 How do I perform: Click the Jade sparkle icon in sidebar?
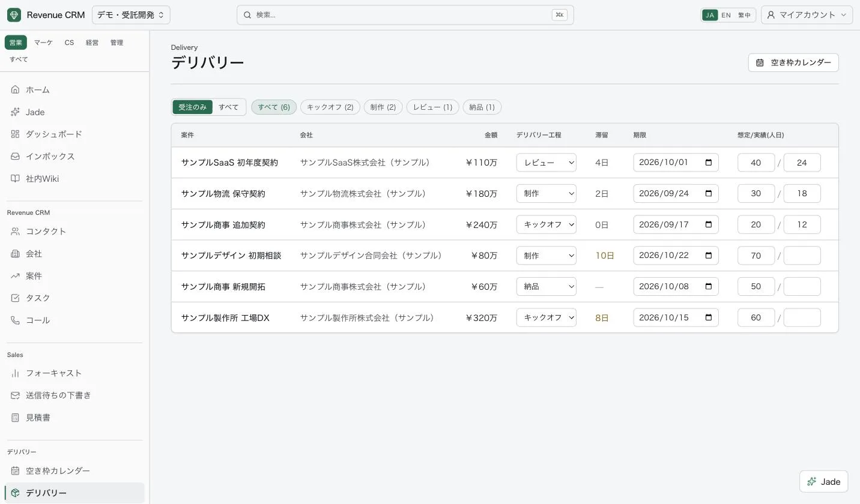pyautogui.click(x=16, y=112)
